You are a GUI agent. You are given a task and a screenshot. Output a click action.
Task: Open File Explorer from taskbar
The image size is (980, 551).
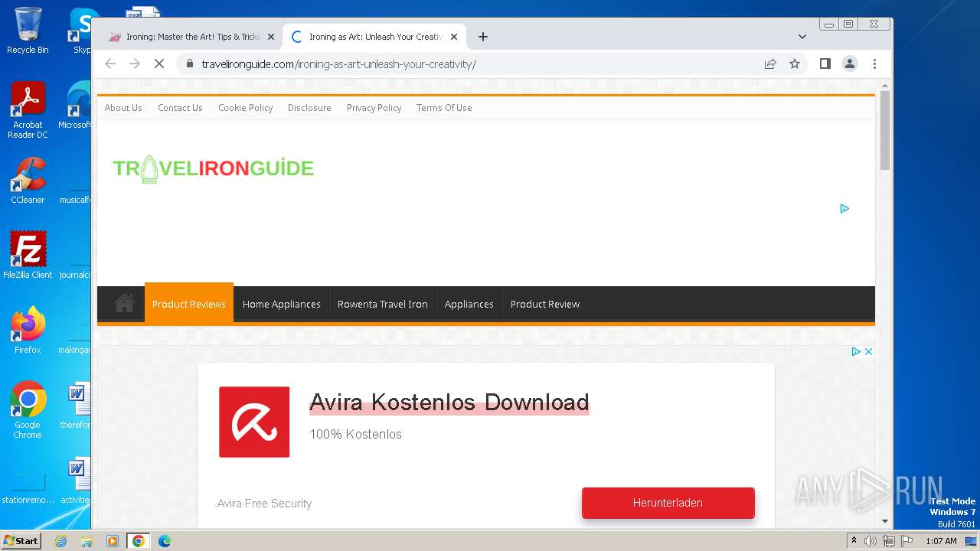[87, 541]
